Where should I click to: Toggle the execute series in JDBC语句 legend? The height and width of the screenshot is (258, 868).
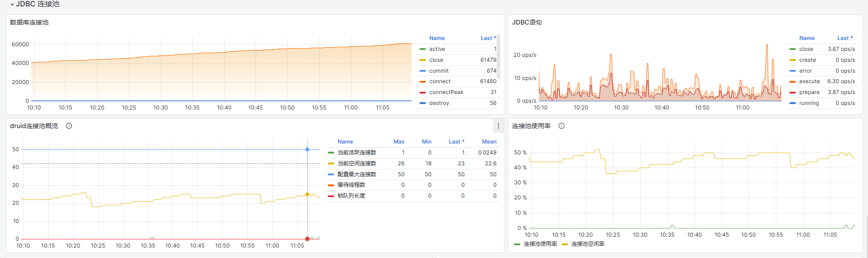tap(809, 81)
